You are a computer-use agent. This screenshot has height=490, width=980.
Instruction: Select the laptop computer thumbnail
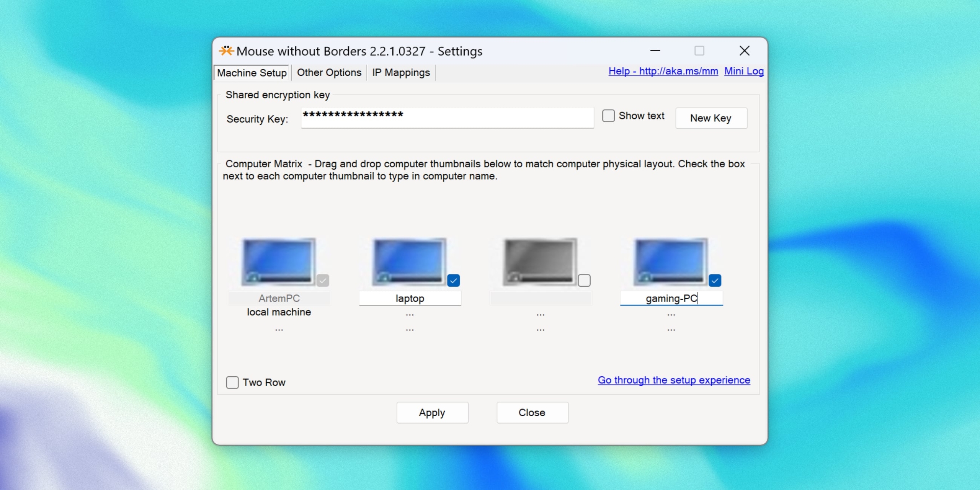(409, 262)
